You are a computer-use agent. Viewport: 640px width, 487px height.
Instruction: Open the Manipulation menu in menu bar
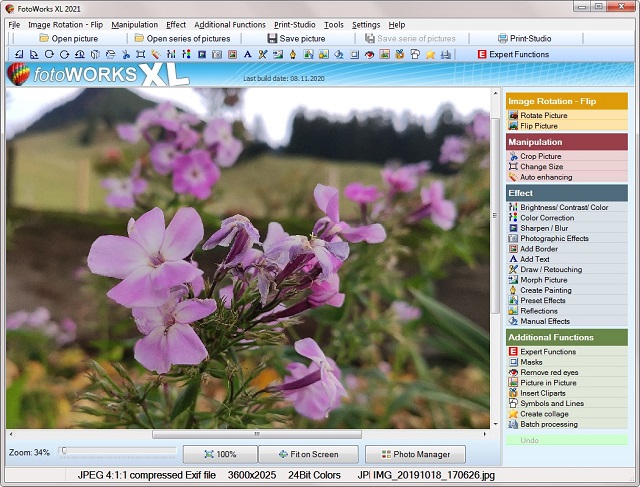click(134, 24)
